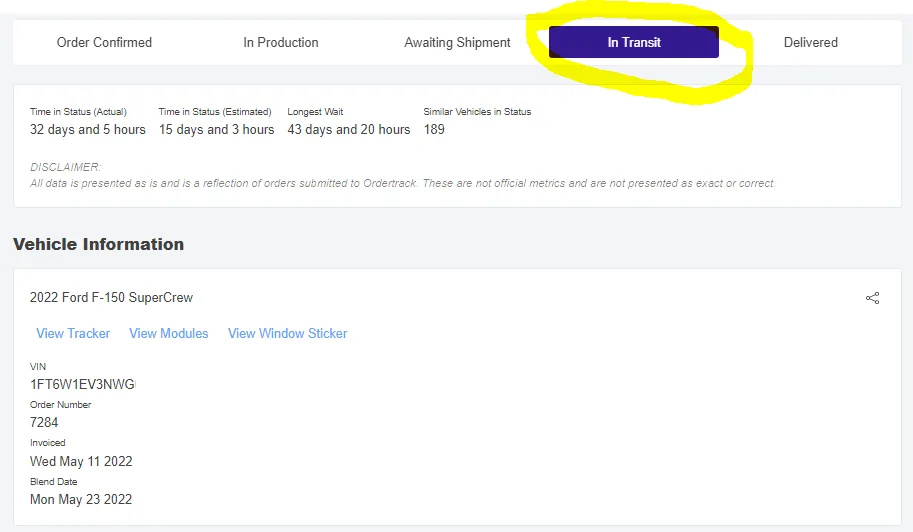This screenshot has height=532, width=913.
Task: Click the Similar Vehicles count 189
Action: (434, 130)
